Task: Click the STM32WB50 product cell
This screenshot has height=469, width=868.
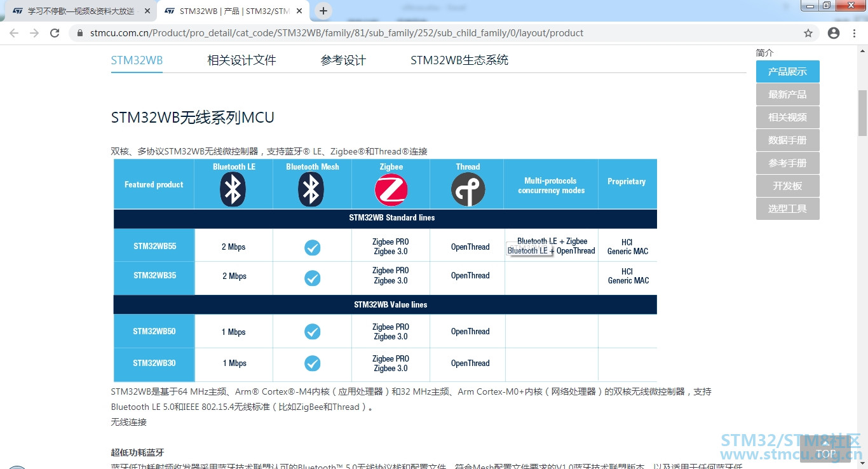Action: pos(154,331)
